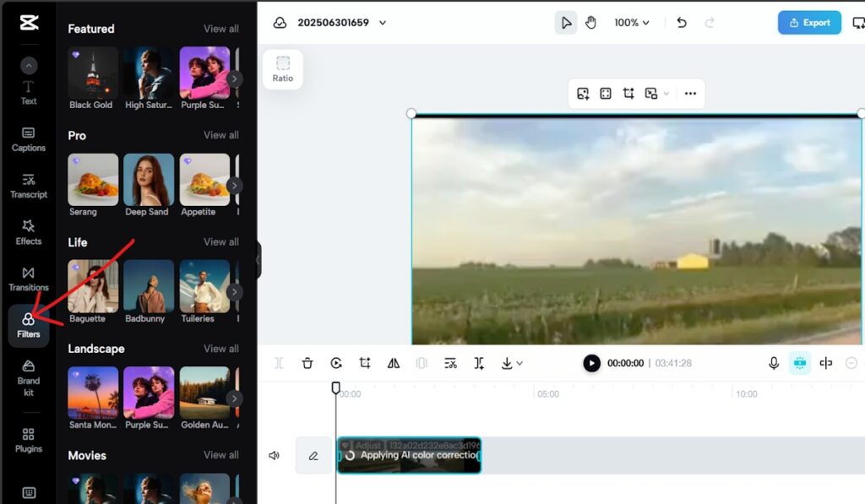Image resolution: width=865 pixels, height=504 pixels.
Task: Click the mirror flip icon in timeline toolbar
Action: pos(394,363)
